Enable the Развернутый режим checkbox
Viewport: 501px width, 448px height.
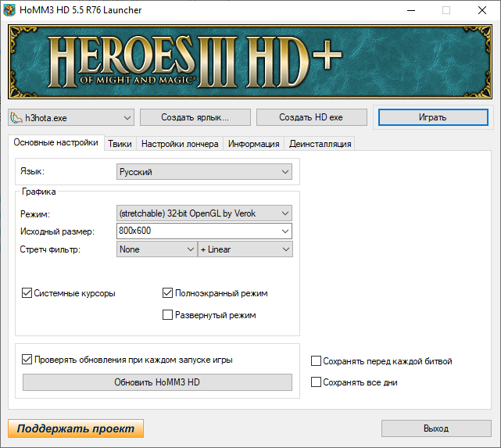pyautogui.click(x=167, y=315)
